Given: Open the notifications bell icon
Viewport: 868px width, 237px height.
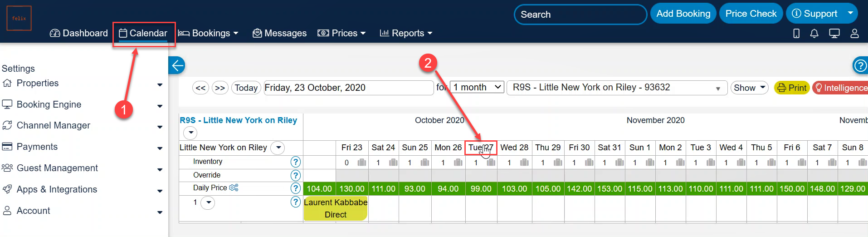Looking at the screenshot, I should coord(814,33).
